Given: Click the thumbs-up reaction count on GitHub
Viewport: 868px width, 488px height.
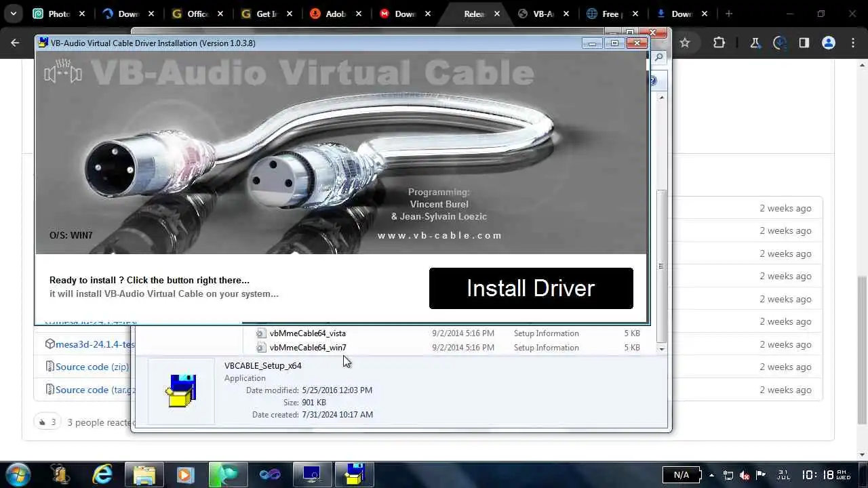Looking at the screenshot, I should pyautogui.click(x=47, y=422).
